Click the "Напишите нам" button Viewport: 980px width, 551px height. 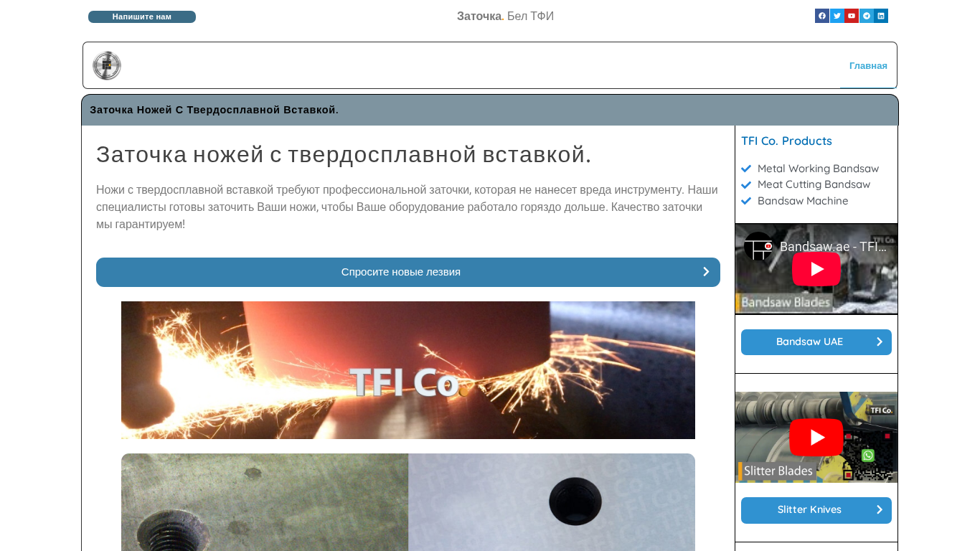pos(142,17)
